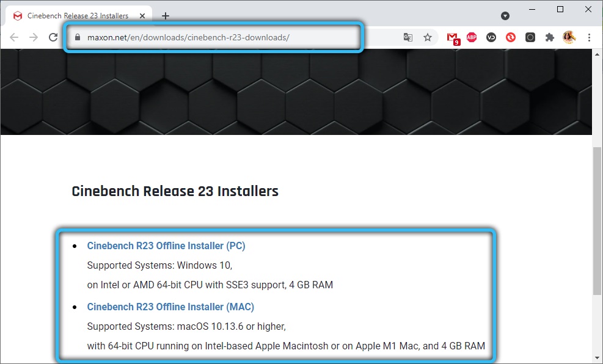Open a new tab
The width and height of the screenshot is (603, 364).
[165, 16]
